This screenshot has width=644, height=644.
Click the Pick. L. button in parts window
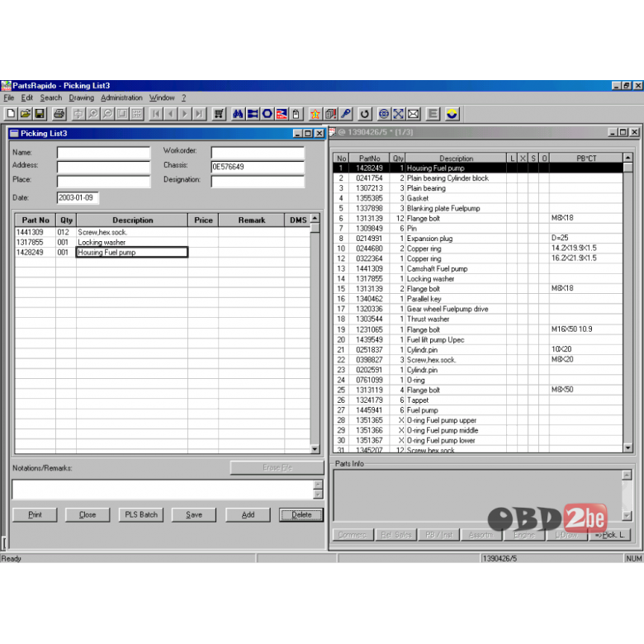click(609, 535)
